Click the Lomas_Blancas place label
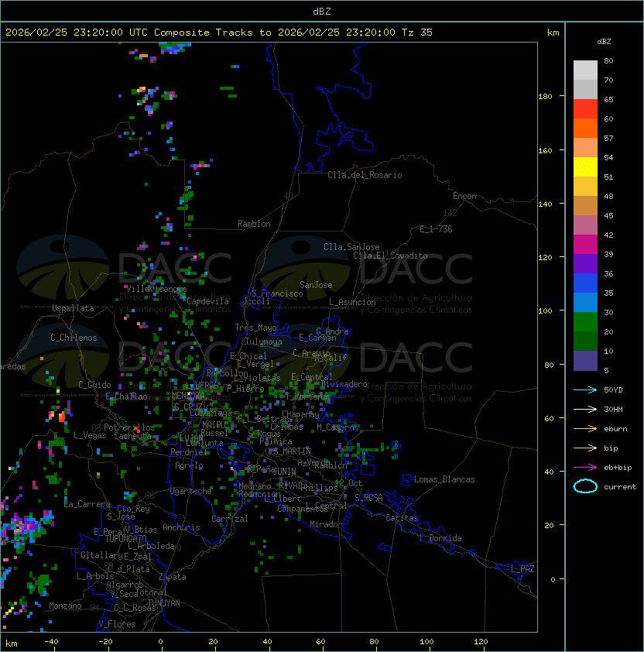The width and height of the screenshot is (644, 652). pyautogui.click(x=444, y=479)
